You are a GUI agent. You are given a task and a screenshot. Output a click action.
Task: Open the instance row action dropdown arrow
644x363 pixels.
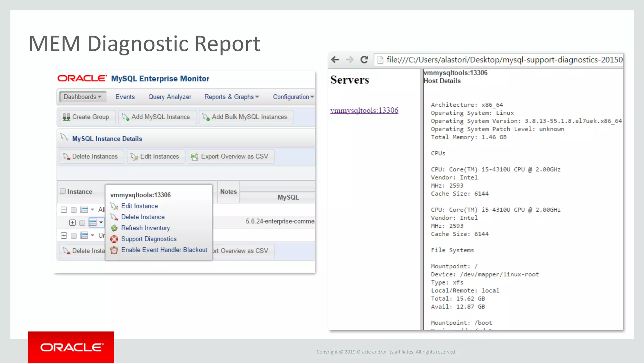(x=101, y=223)
